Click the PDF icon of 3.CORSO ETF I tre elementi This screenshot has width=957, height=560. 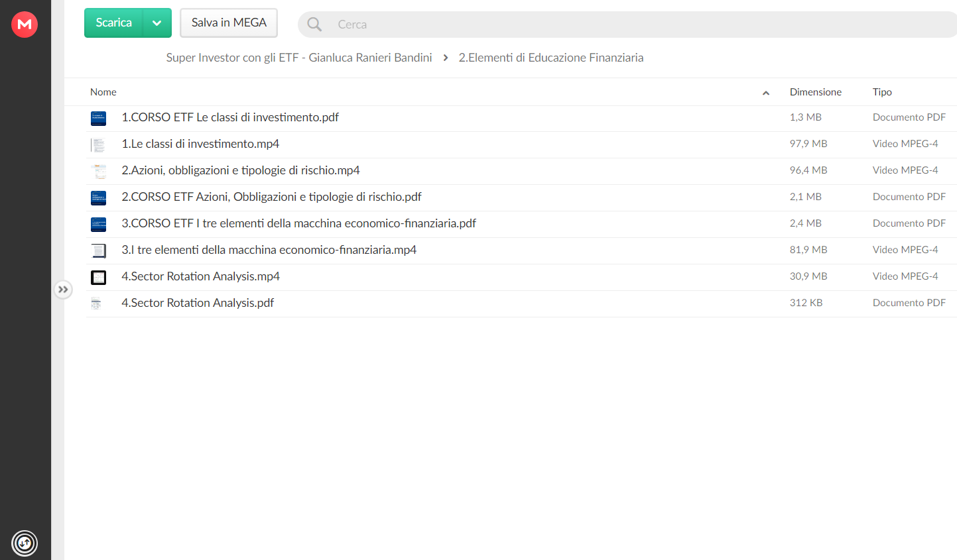click(98, 225)
